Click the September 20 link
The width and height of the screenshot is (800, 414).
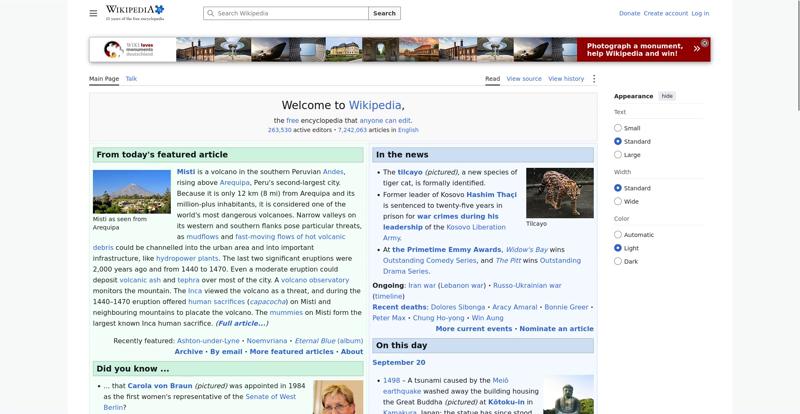pyautogui.click(x=399, y=362)
